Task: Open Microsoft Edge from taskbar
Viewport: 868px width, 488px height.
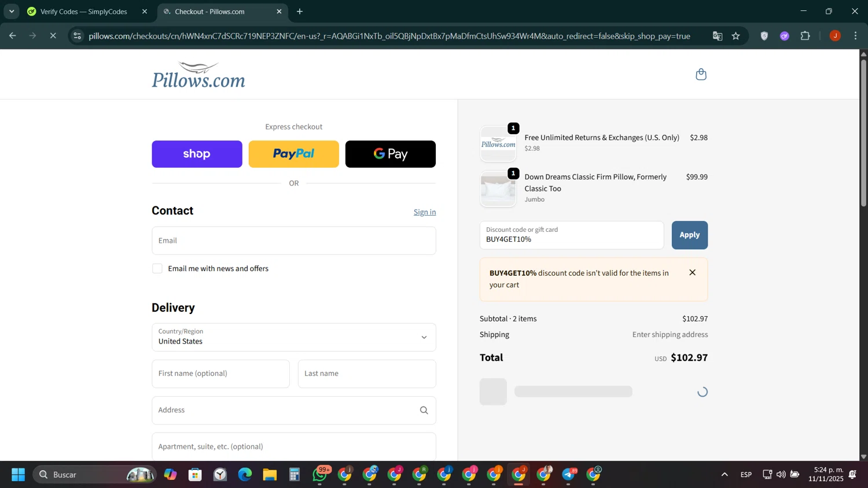Action: [245, 475]
